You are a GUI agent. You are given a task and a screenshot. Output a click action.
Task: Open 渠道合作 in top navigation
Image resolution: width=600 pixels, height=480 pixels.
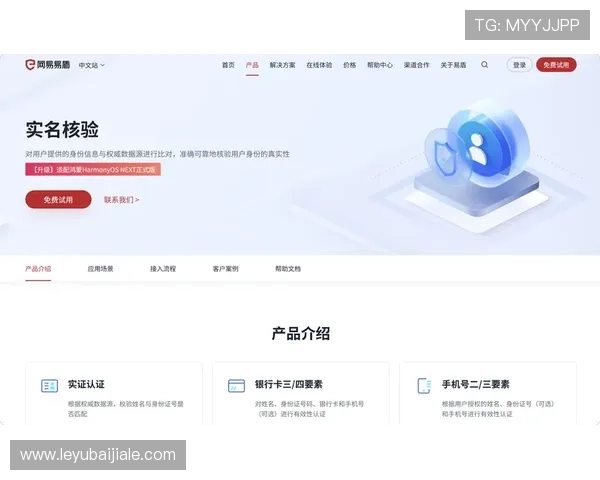417,65
